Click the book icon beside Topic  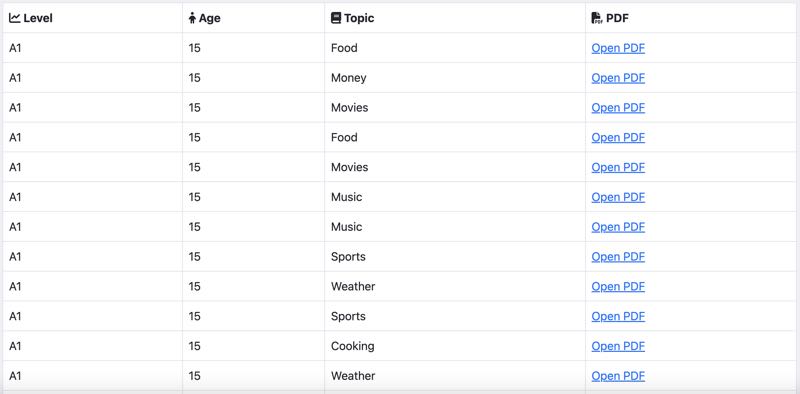336,18
